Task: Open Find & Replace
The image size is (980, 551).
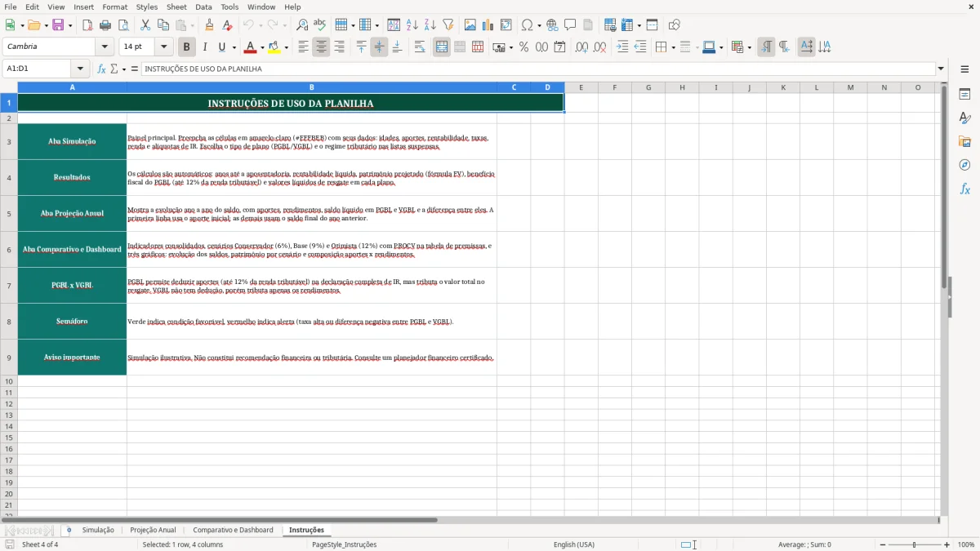Action: coord(302,25)
